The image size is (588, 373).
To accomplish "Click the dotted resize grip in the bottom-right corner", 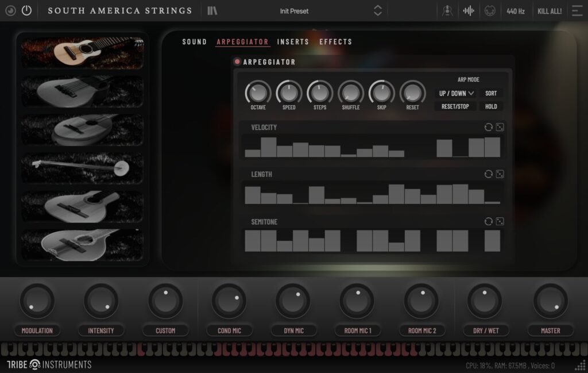I will tap(581, 366).
